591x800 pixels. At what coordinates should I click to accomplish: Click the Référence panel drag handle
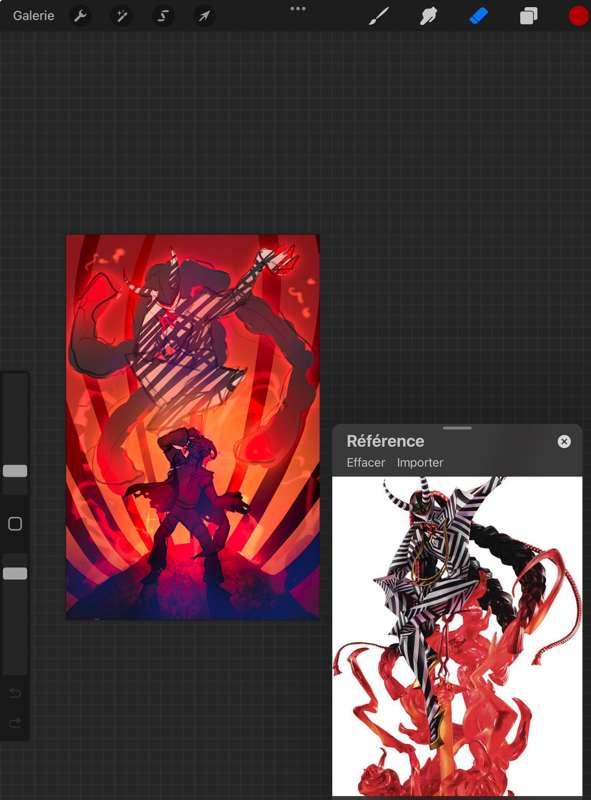point(457,428)
